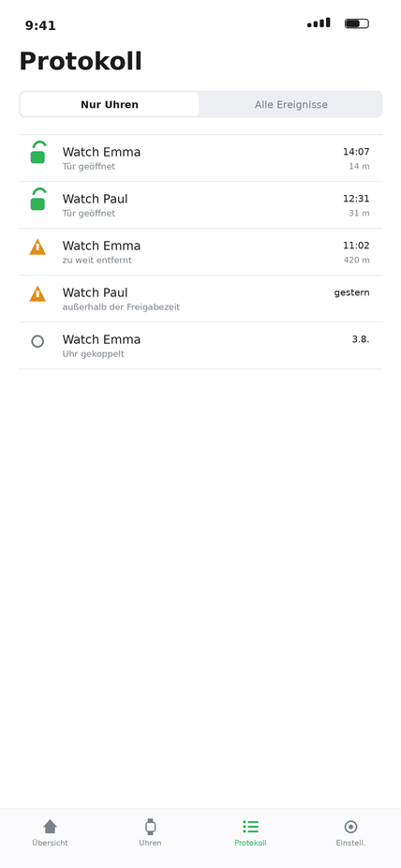Tap the green unlock icon for Watch Emma

click(x=37, y=153)
